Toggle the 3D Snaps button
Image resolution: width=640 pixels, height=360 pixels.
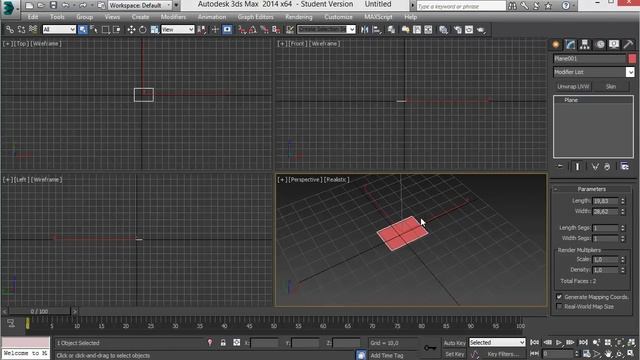tap(242, 29)
